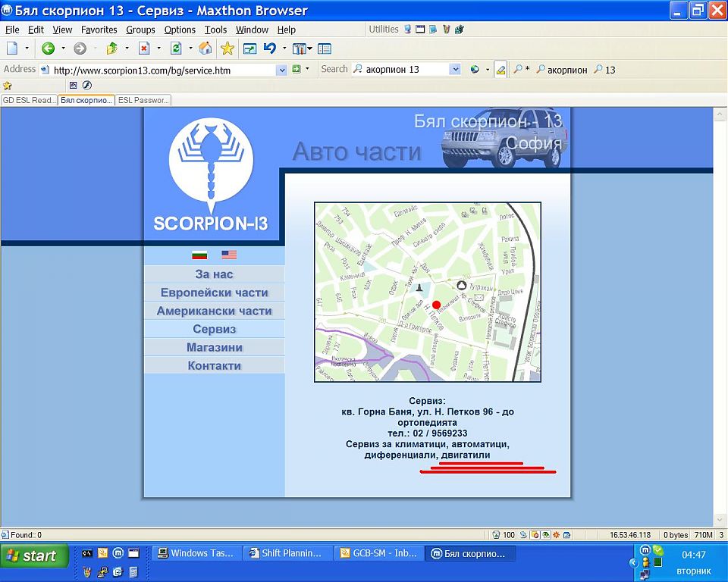Click the Home page icon in toolbar
728x582 pixels.
point(205,48)
